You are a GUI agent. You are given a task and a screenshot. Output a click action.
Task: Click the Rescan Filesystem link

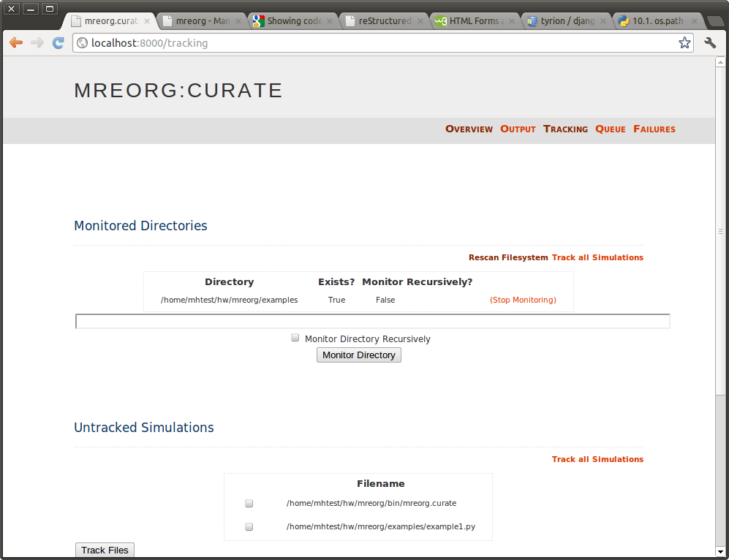(508, 257)
